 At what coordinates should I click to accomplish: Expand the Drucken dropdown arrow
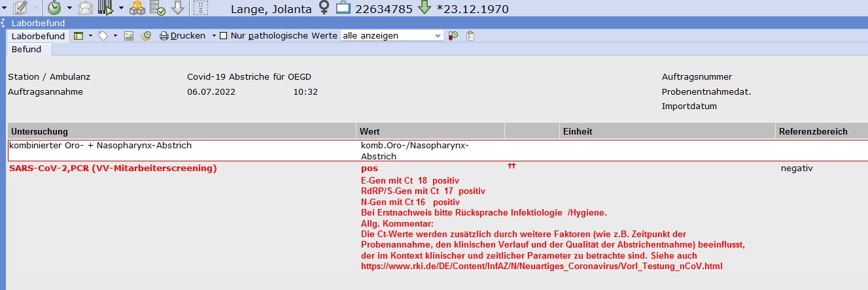click(213, 36)
